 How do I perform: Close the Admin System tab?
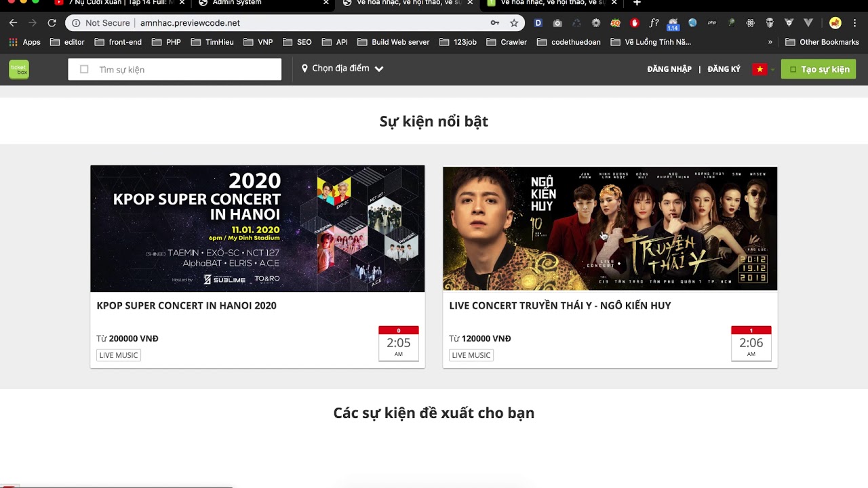(325, 3)
